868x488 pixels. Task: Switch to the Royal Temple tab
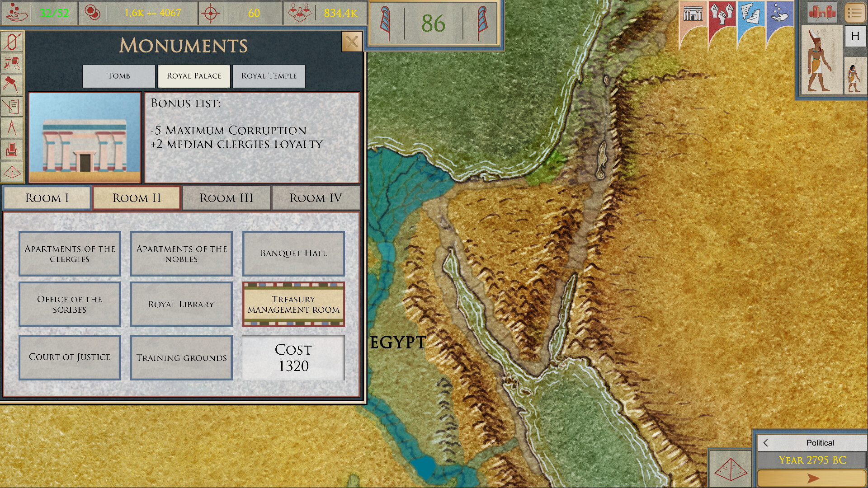coord(269,76)
